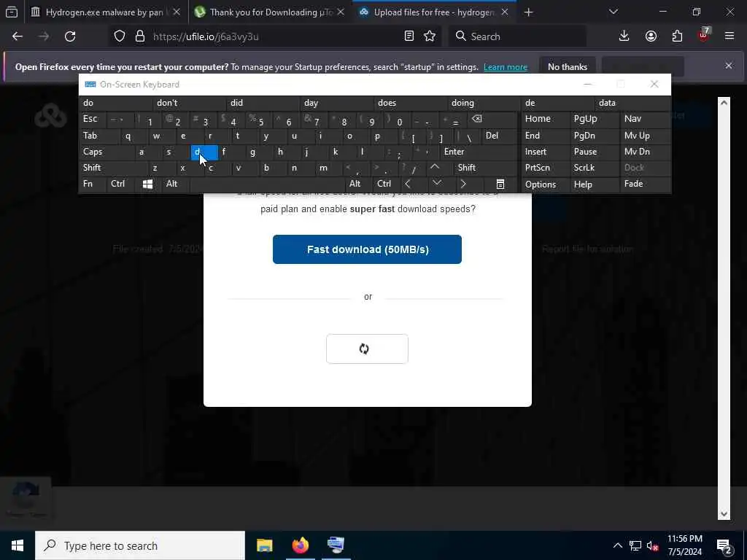The width and height of the screenshot is (747, 560).
Task: Choose the "doing" word suggestion
Action: (484, 103)
